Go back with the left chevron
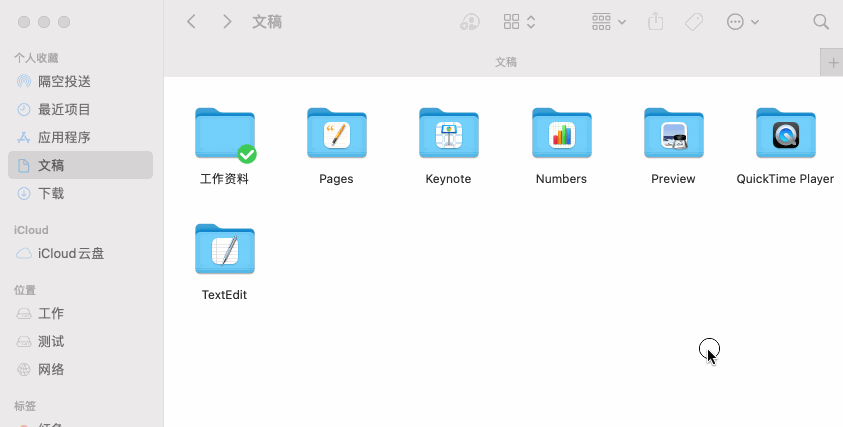This screenshot has width=843, height=427. click(x=191, y=22)
